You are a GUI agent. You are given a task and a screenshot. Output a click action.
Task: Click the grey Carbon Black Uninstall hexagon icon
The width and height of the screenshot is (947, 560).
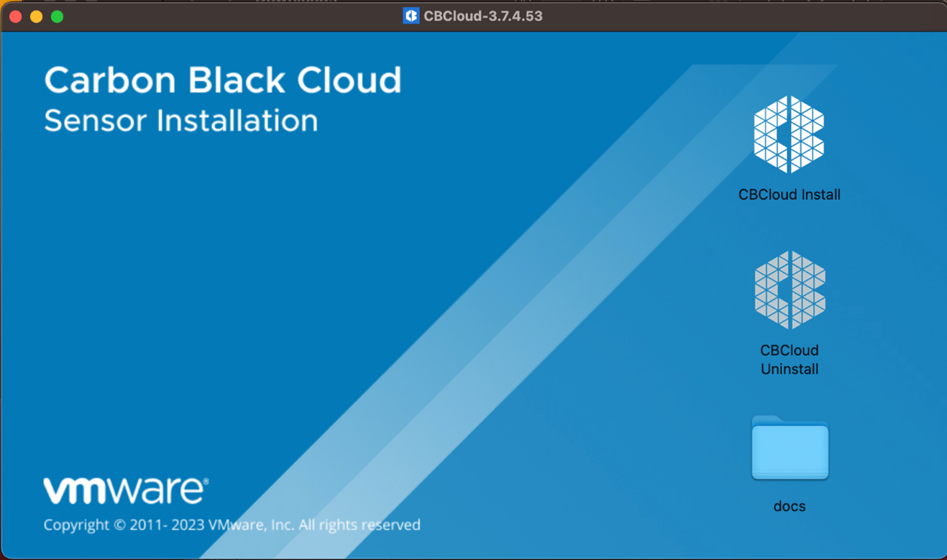(x=790, y=291)
